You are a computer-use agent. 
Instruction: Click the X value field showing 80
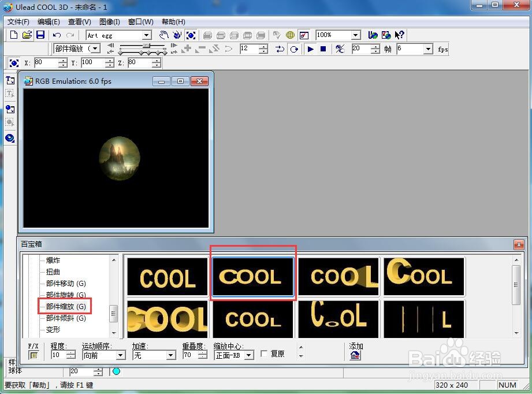coord(46,63)
